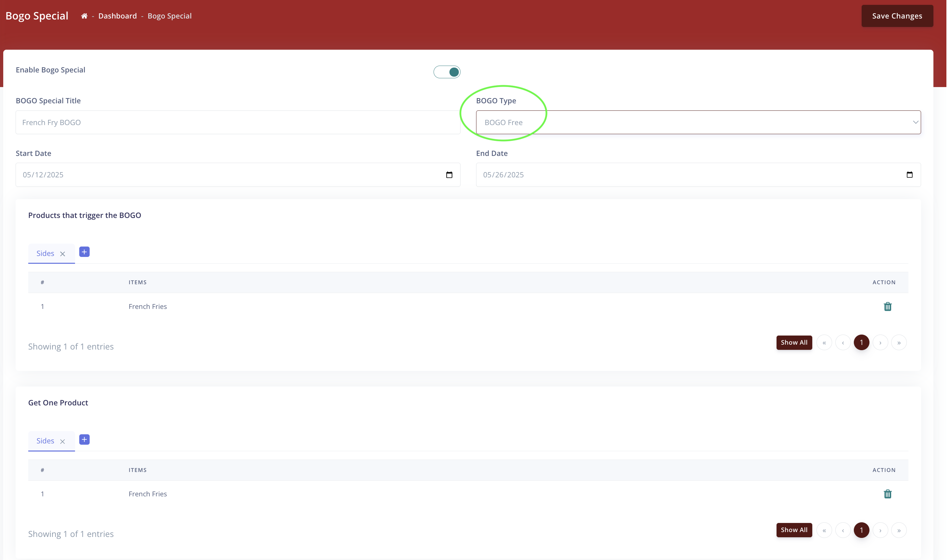Add category tab in Get One Product section

pyautogui.click(x=84, y=439)
